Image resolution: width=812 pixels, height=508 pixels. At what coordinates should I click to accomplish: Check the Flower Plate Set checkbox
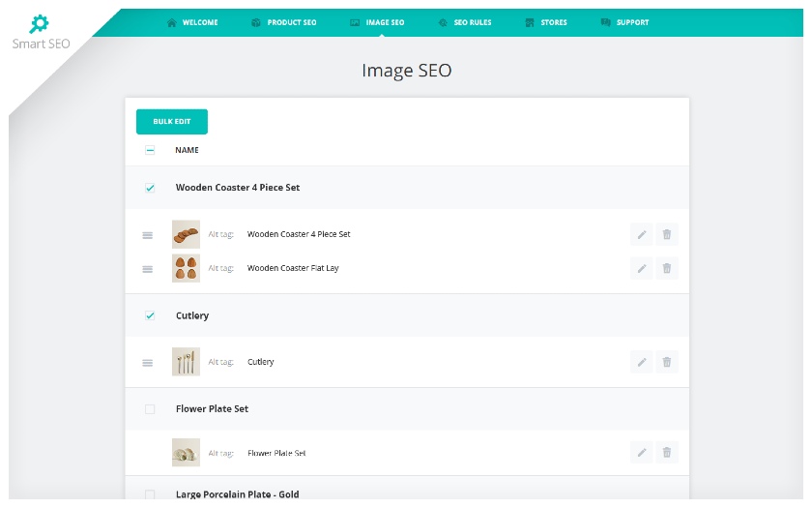(150, 409)
